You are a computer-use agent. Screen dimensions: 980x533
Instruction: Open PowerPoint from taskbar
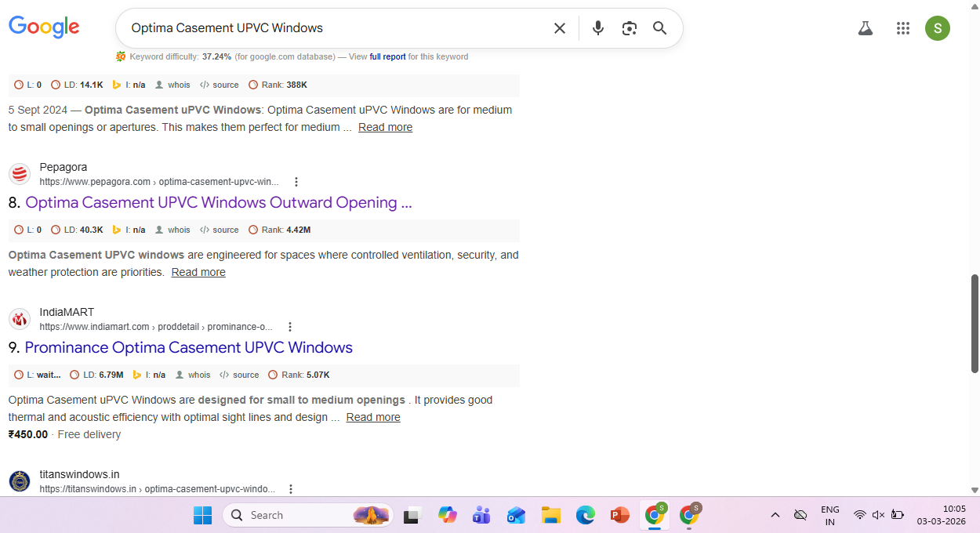tap(620, 515)
